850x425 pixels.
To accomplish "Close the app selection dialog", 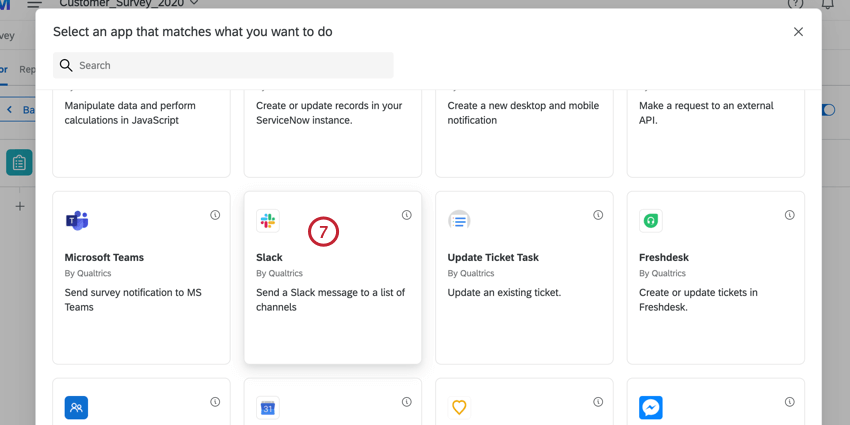I will pyautogui.click(x=798, y=32).
